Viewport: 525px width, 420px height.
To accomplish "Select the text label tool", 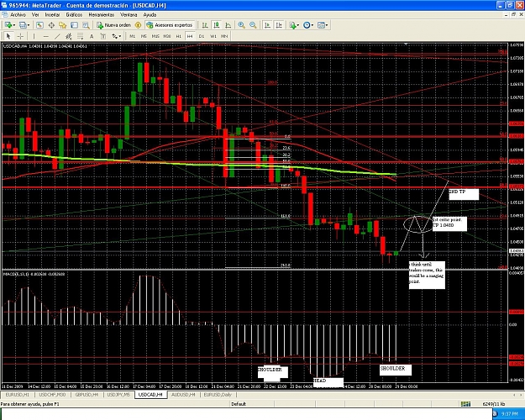I will [x=103, y=36].
